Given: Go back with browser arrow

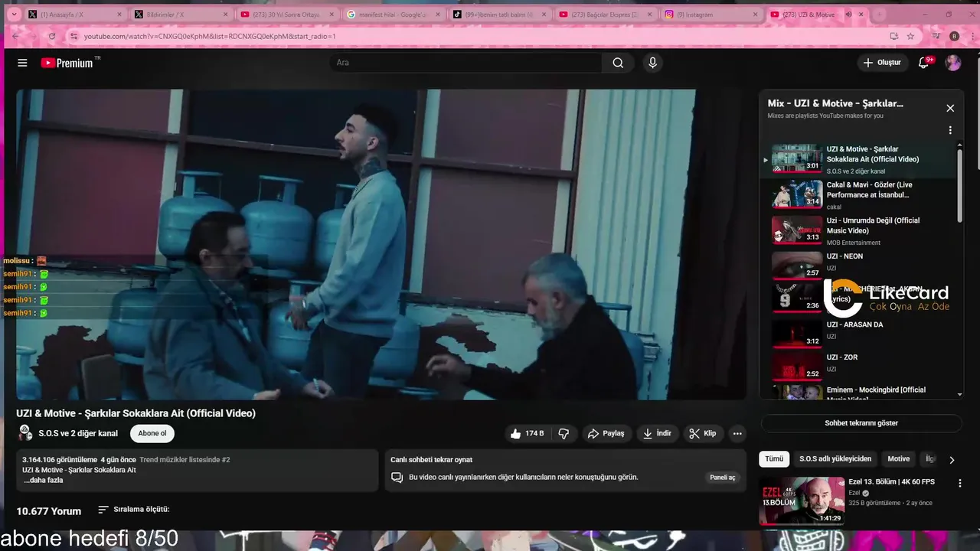Looking at the screenshot, I should click(x=15, y=36).
